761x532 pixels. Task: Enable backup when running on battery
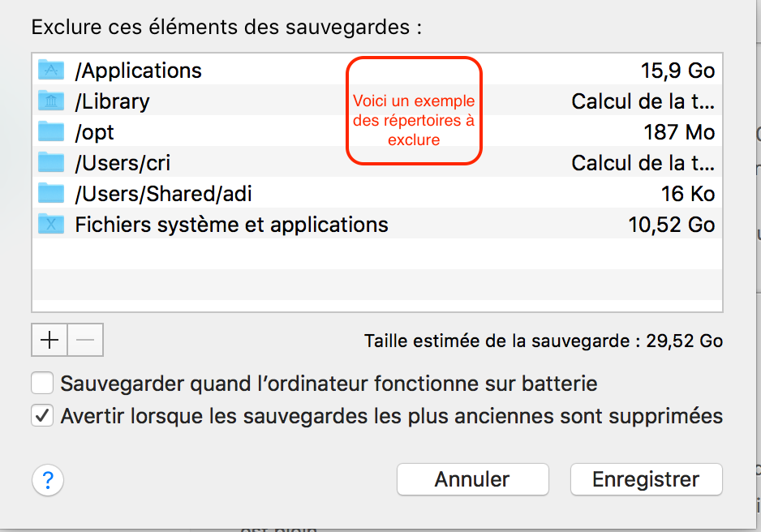pos(42,383)
